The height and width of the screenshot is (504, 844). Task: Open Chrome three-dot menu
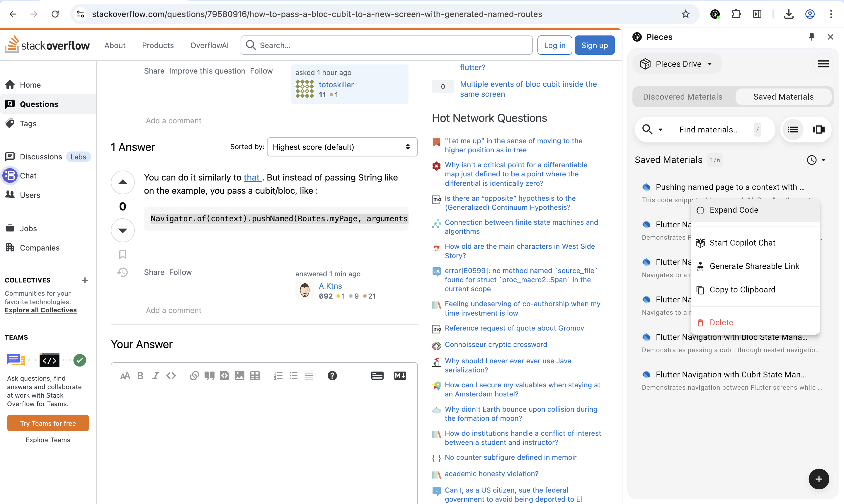831,14
